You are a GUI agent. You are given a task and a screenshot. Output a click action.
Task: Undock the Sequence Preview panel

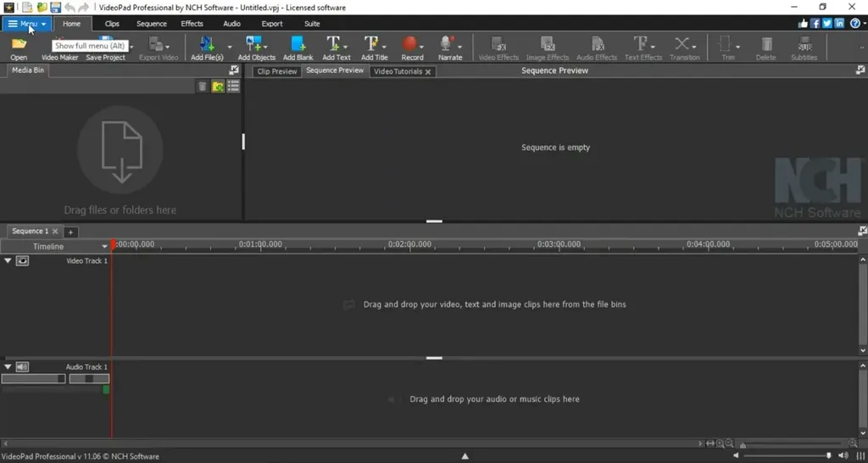point(860,70)
